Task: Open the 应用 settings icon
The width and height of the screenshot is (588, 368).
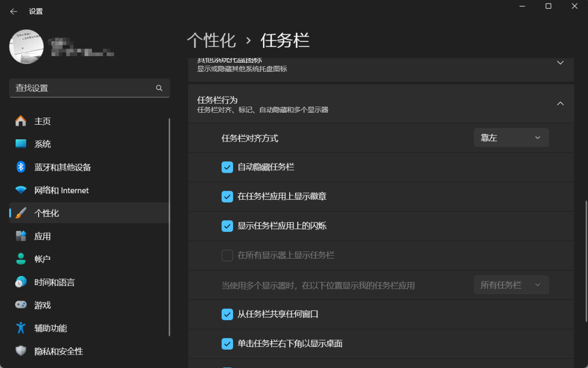Action: point(20,236)
